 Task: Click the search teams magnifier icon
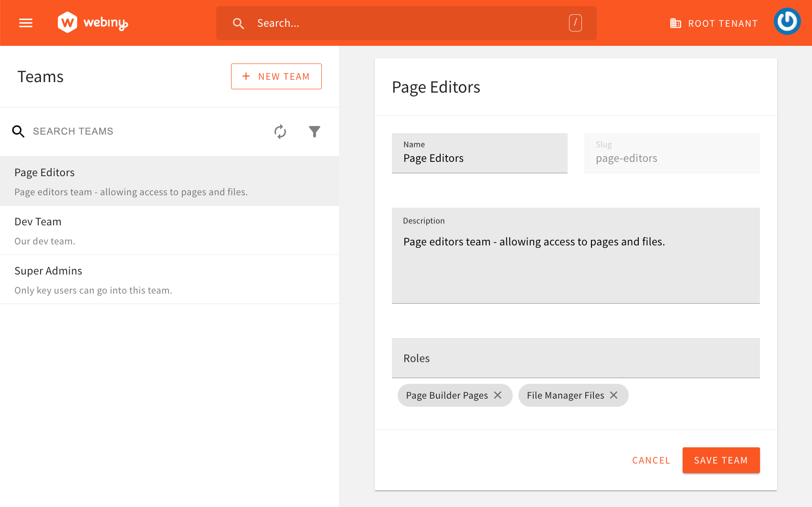click(x=18, y=131)
